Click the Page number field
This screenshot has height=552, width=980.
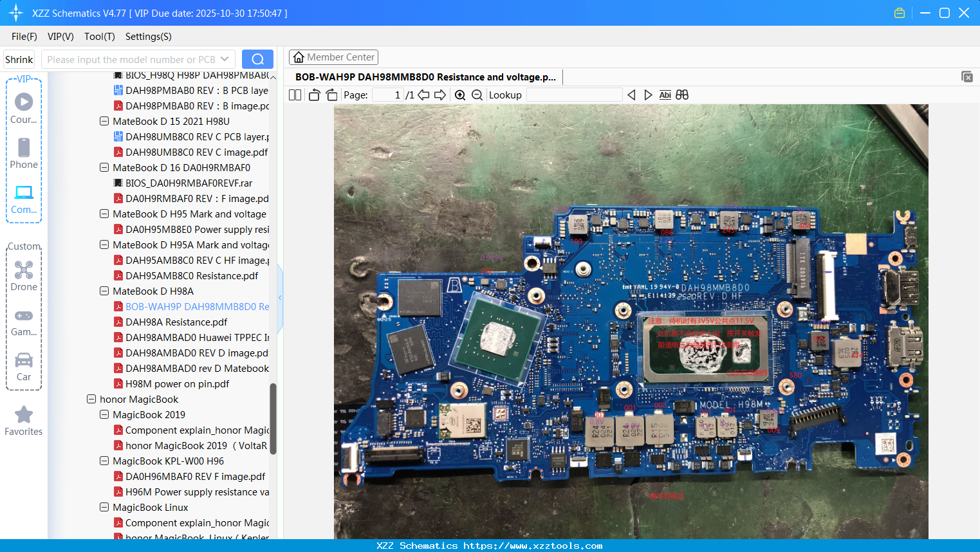click(388, 95)
